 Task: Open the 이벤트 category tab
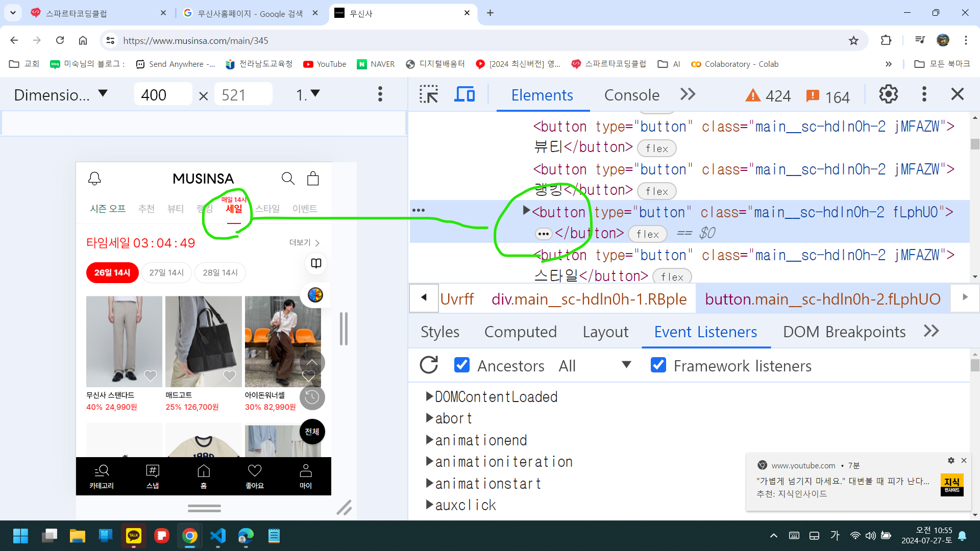click(x=305, y=209)
